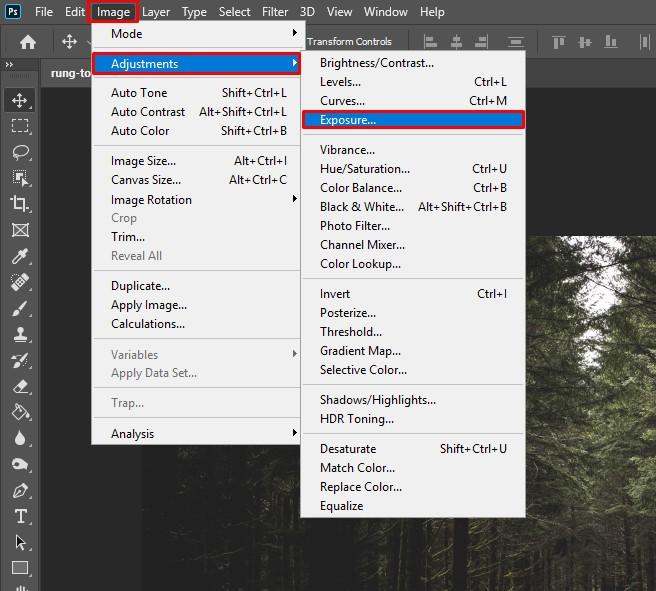Select the Blur tool

click(20, 438)
